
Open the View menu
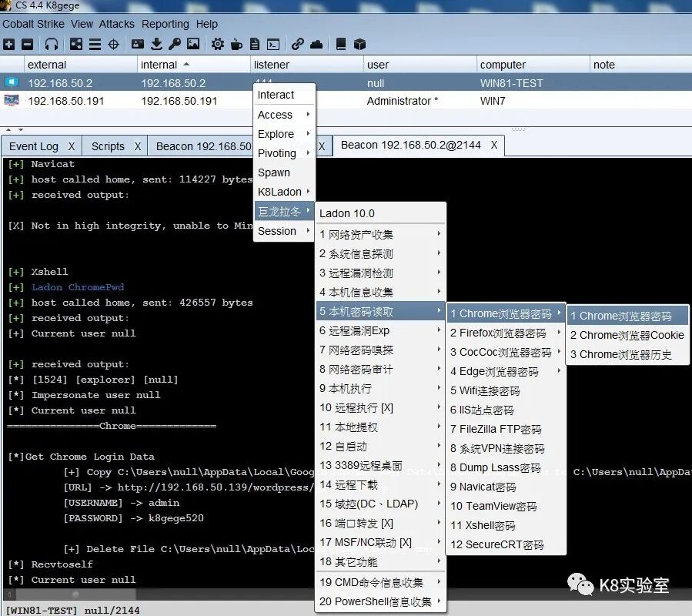pyautogui.click(x=82, y=24)
